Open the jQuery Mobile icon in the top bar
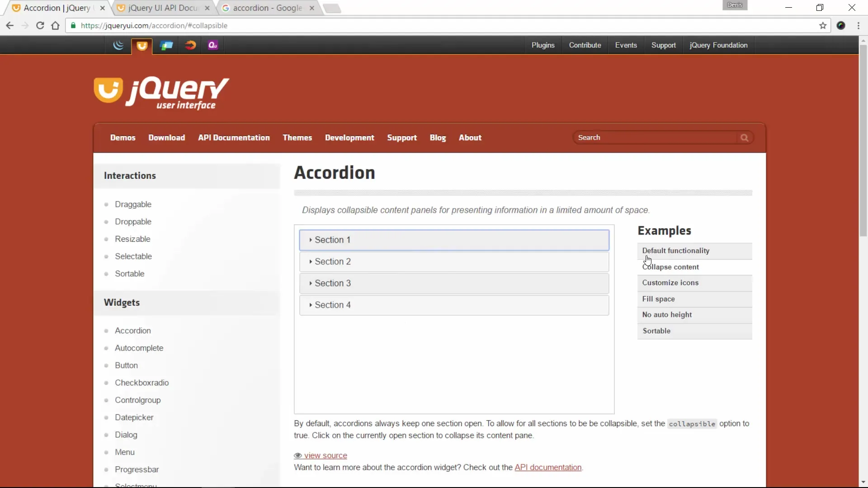 [x=166, y=45]
